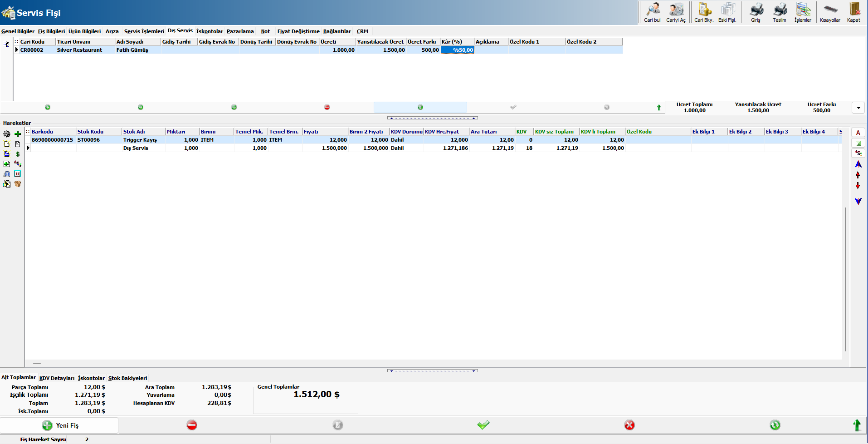Move row down with red down arrow
Screen dimensions: 868x444
[x=858, y=186]
